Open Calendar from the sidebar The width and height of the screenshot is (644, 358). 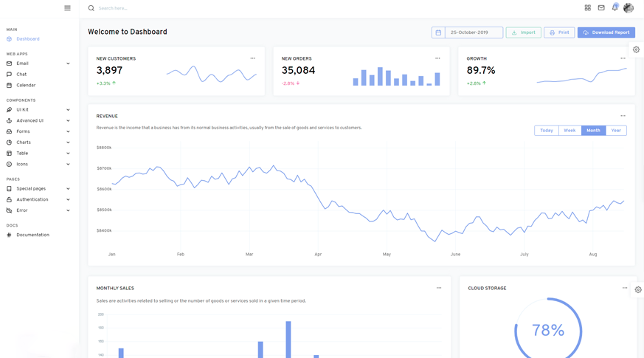(x=26, y=86)
